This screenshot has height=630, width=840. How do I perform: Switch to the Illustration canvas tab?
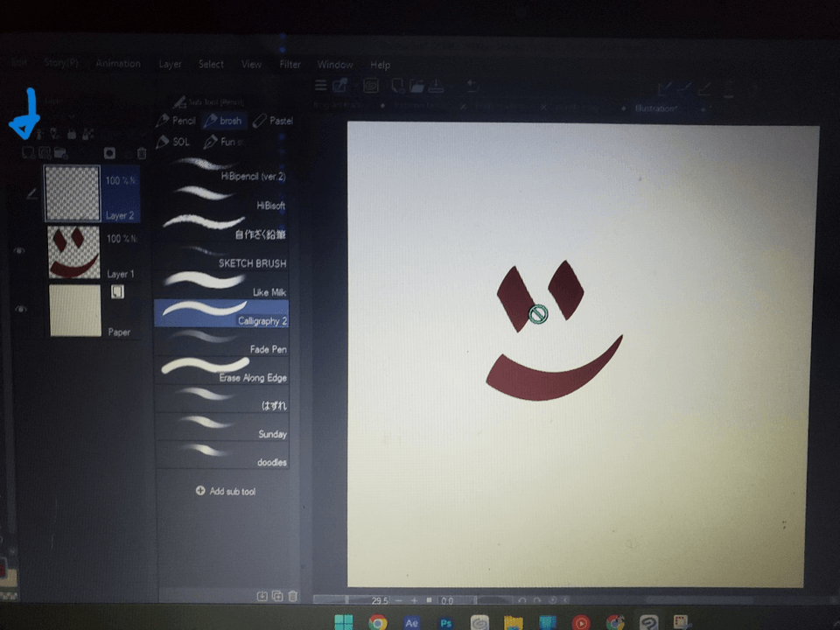tap(654, 108)
